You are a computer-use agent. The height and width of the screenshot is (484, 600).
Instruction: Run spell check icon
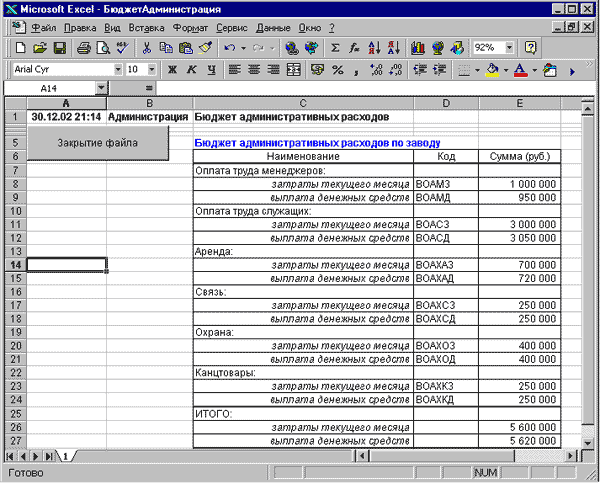(123, 48)
